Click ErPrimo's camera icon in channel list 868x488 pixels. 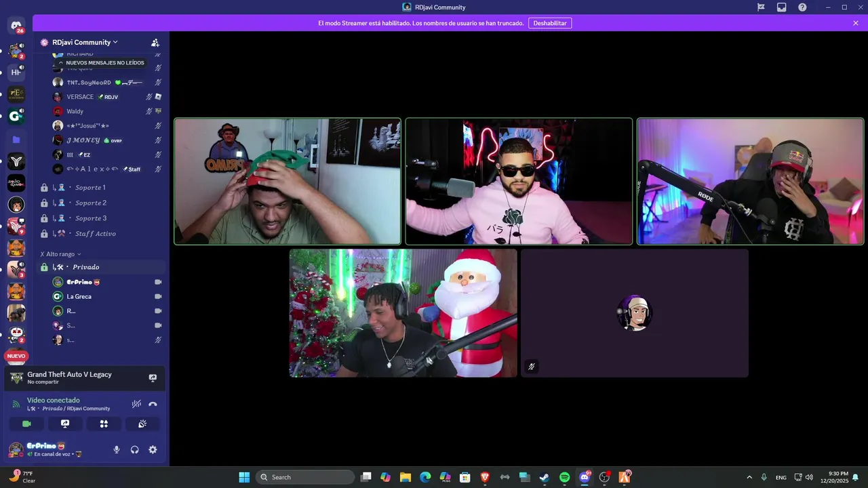(x=158, y=282)
